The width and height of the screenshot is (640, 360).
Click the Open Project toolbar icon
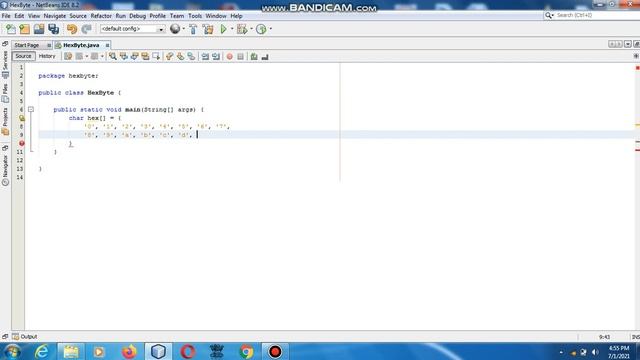(39, 29)
